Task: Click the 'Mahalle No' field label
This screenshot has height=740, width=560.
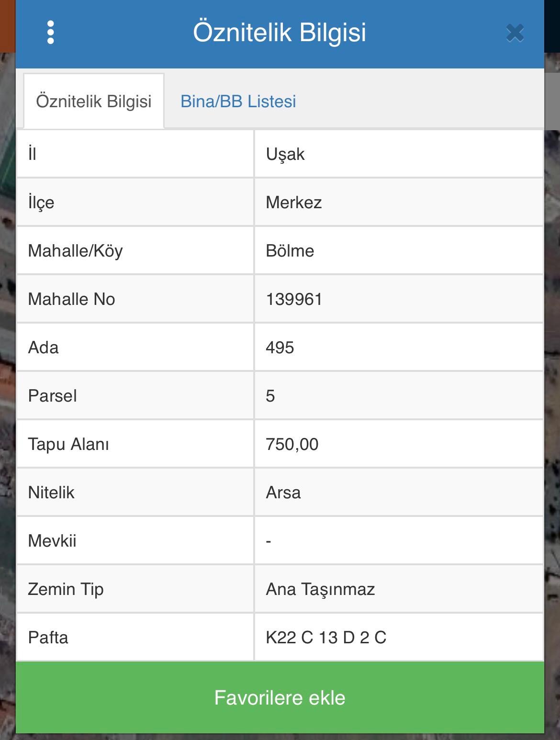Action: coord(72,299)
